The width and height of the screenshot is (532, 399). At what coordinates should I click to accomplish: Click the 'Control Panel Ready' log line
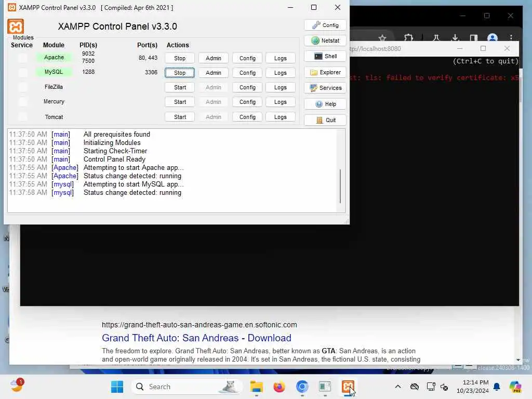(114, 159)
